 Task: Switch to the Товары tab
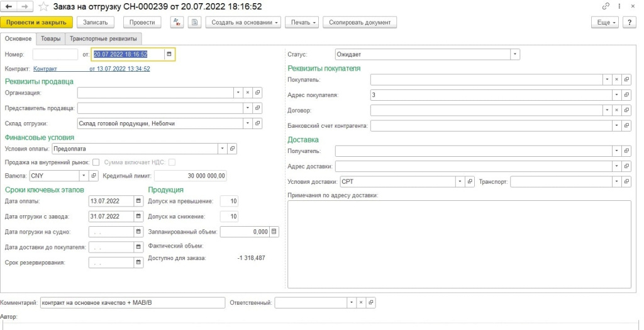(x=50, y=38)
